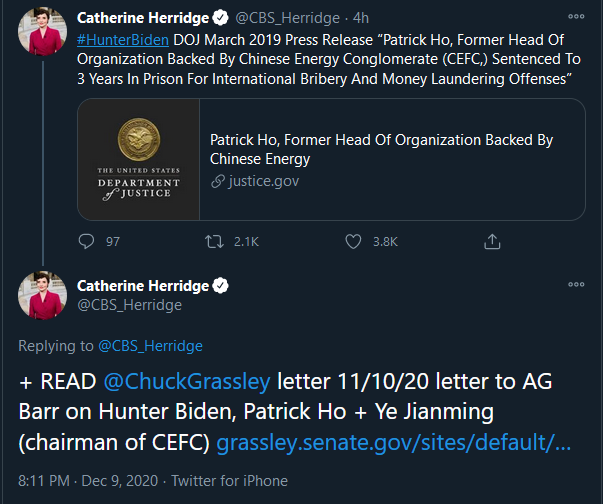The image size is (603, 504).
Task: Click the 8:11 PM Dec 9, 2020 timestamp
Action: pos(88,481)
